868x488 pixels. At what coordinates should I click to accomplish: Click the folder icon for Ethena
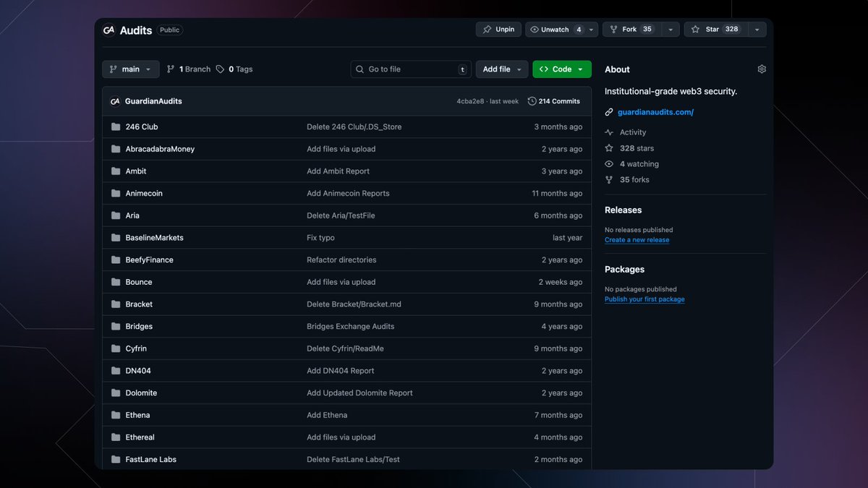tap(116, 415)
